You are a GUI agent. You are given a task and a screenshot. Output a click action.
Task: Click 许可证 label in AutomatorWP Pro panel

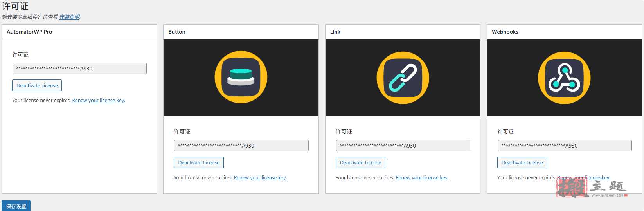click(x=20, y=55)
